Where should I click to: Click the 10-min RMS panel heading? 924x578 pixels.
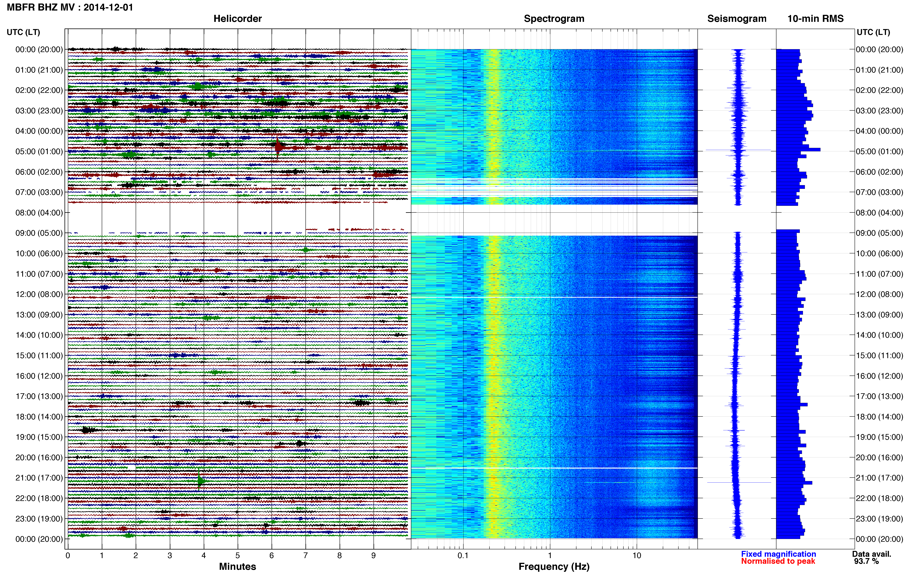pyautogui.click(x=815, y=19)
